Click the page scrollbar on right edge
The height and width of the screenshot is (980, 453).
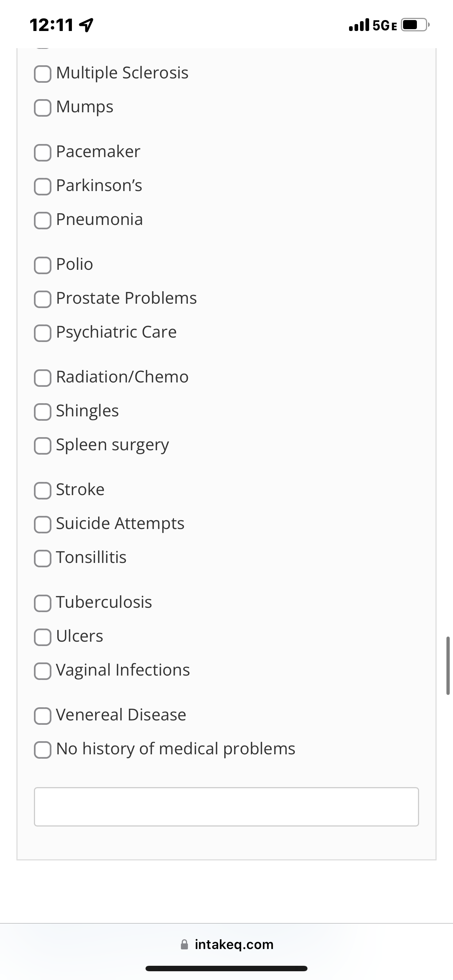[x=448, y=665]
